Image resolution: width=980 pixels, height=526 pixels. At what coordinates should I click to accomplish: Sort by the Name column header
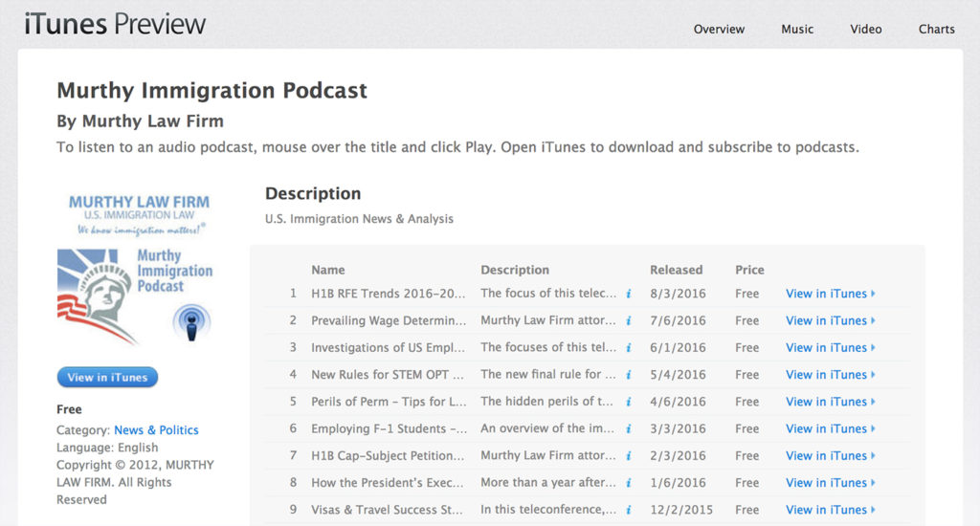click(328, 270)
